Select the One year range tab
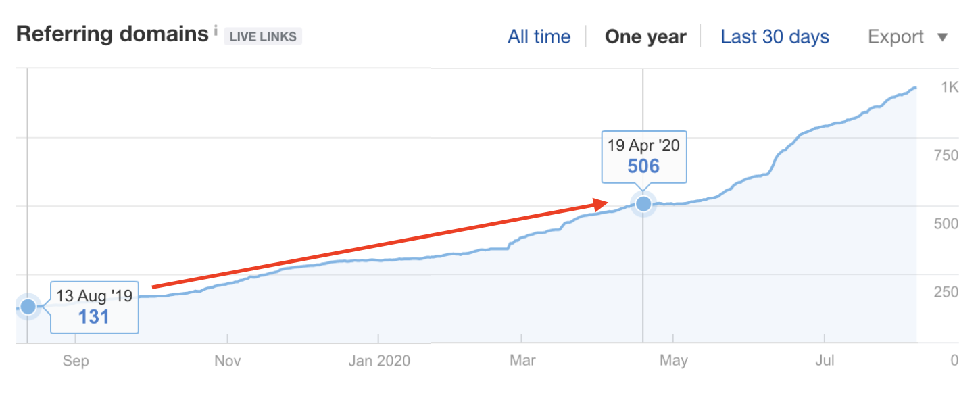This screenshot has height=400, width=980. pos(645,36)
